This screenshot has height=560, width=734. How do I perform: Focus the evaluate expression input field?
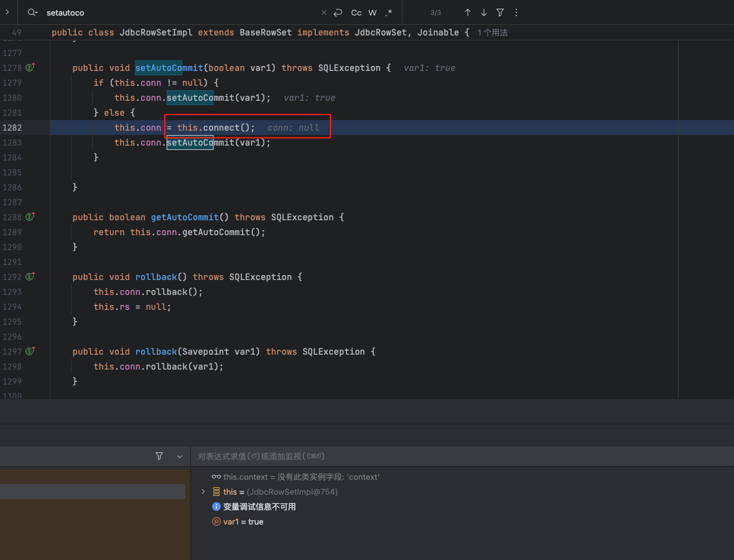click(x=435, y=456)
